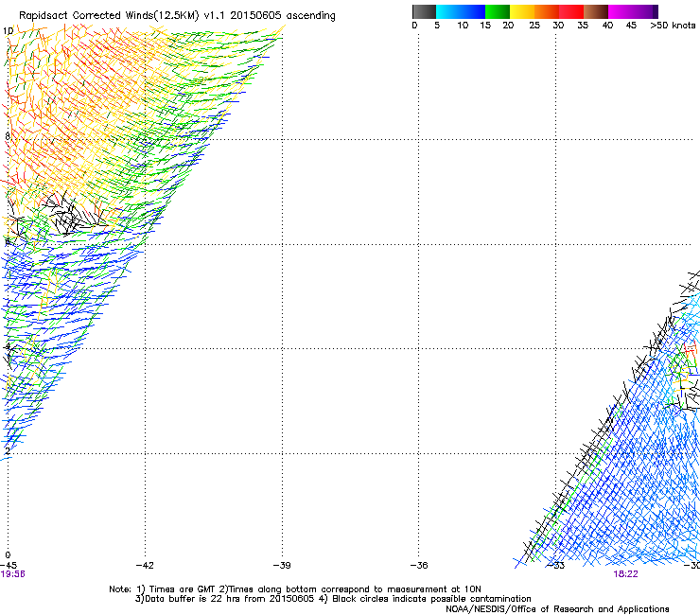Click the yellow 20-25 knots color segment
The image size is (700, 615).
tap(522, 11)
